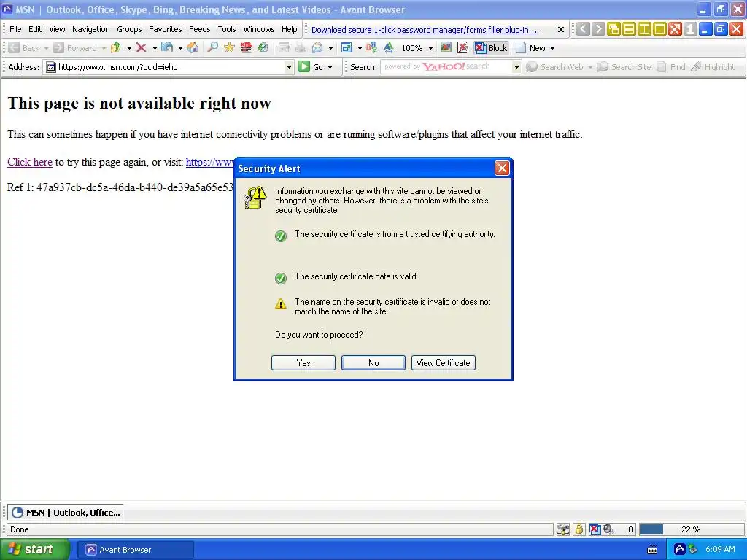The height and width of the screenshot is (560, 747).
Task: Close the Security Alert dialog
Action: (502, 168)
